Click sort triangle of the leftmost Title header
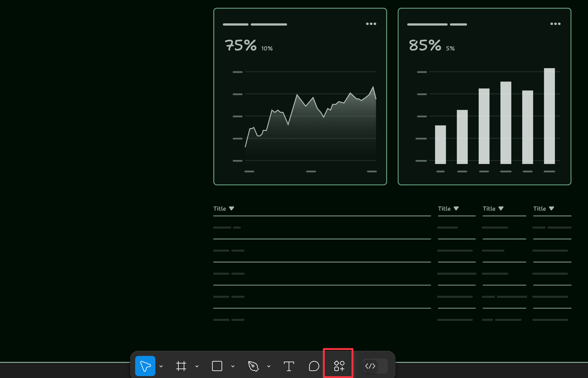Image resolution: width=588 pixels, height=378 pixels. point(232,209)
